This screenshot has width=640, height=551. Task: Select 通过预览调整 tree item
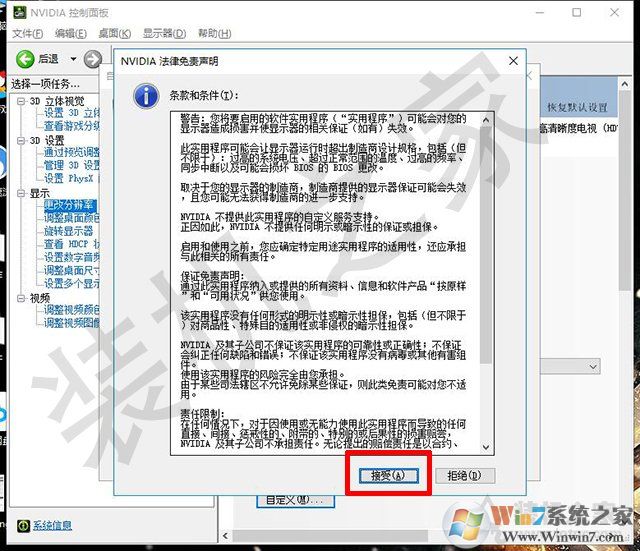(71, 152)
